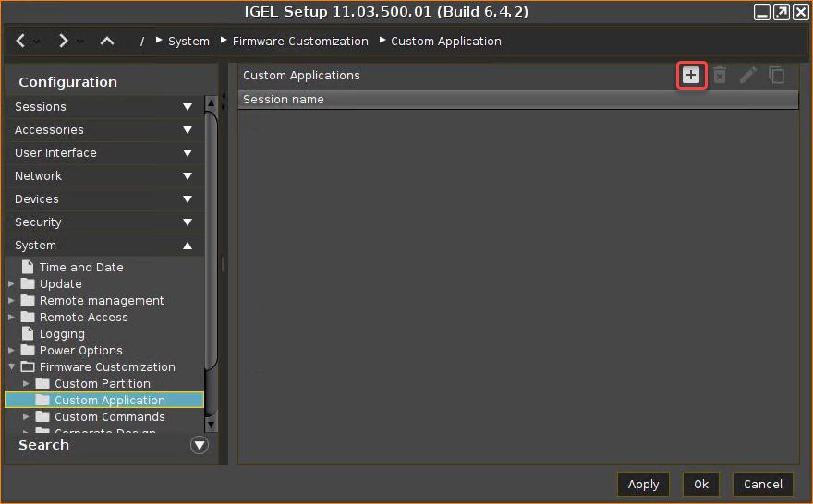Click the copy entry icon
The width and height of the screenshot is (813, 504).
coord(777,75)
